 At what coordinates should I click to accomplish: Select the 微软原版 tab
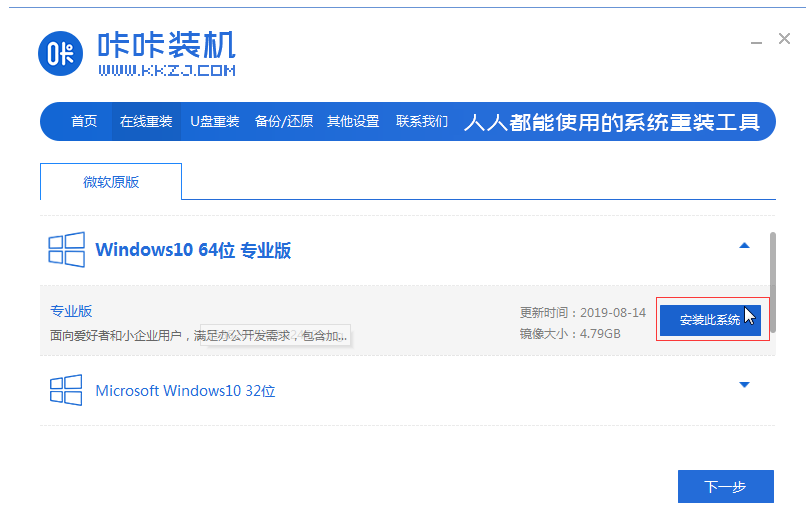(111, 181)
